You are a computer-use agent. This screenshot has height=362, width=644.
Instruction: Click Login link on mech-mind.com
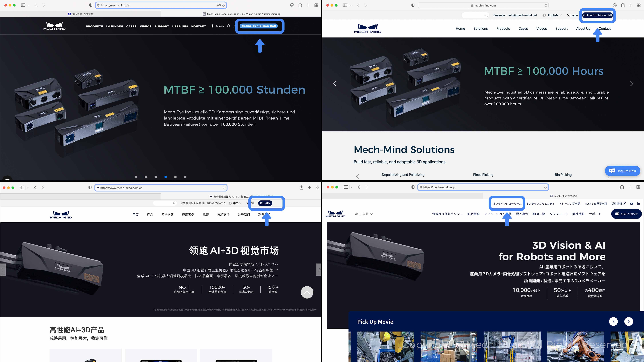pyautogui.click(x=572, y=15)
